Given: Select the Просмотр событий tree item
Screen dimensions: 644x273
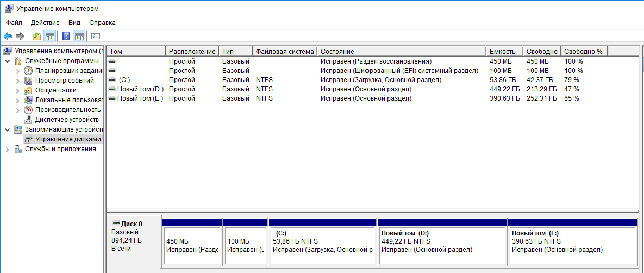Looking at the screenshot, I should [x=65, y=80].
